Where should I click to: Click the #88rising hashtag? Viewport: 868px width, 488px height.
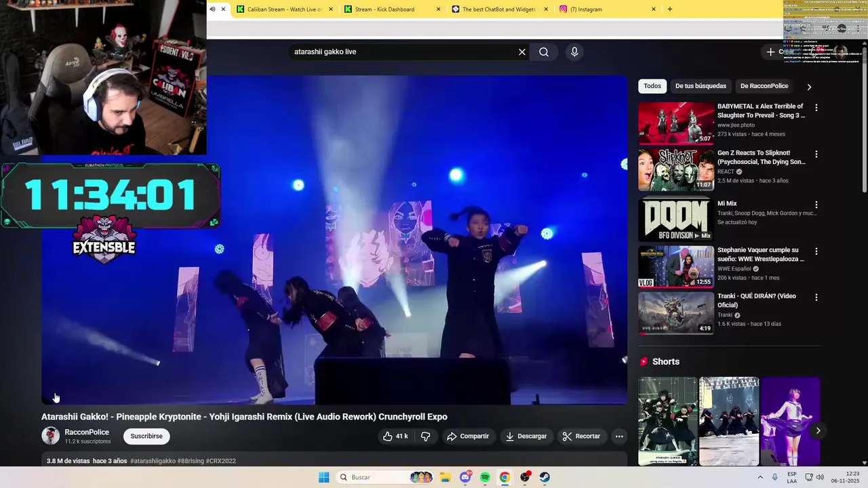coord(191,461)
